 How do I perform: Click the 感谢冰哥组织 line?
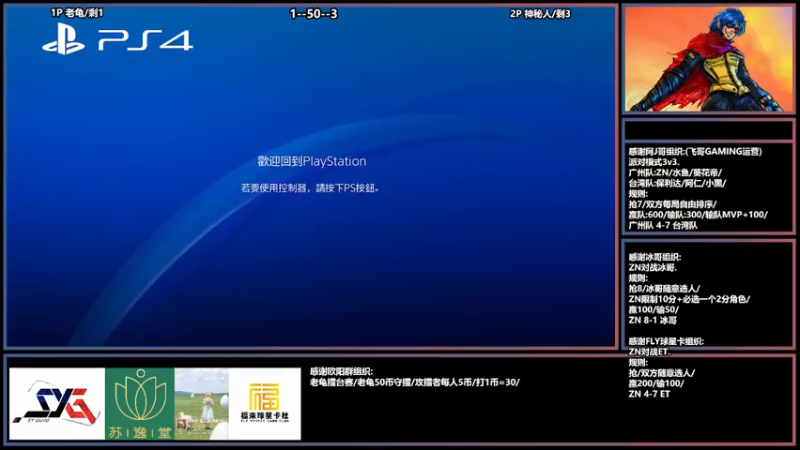pyautogui.click(x=655, y=257)
